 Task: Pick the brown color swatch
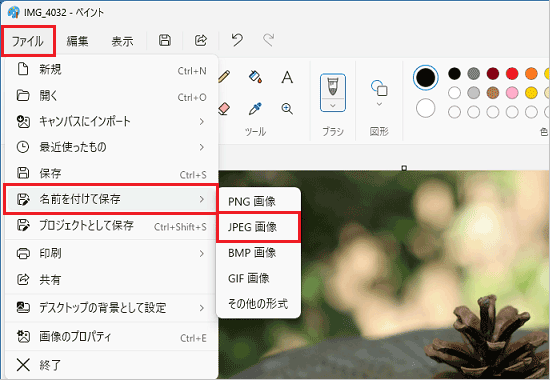(493, 93)
